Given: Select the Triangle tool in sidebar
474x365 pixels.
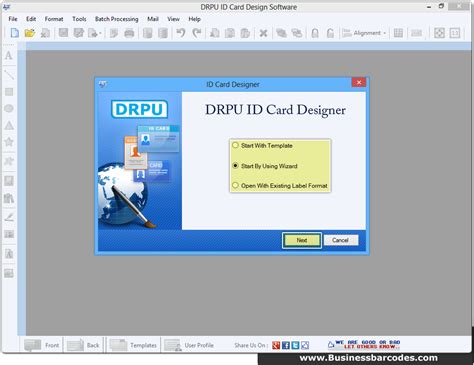Looking at the screenshot, I should coord(9,126).
